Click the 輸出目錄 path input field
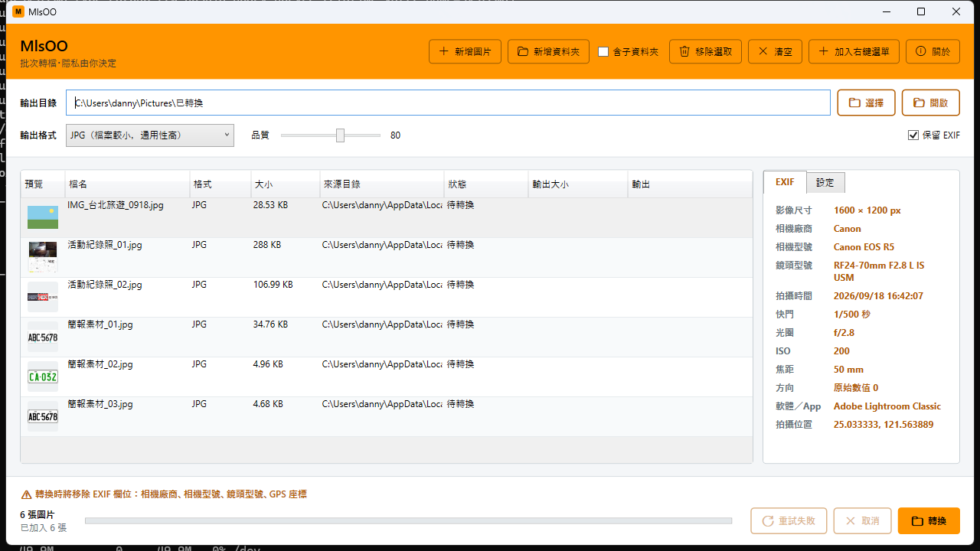The image size is (980, 551). [x=448, y=103]
